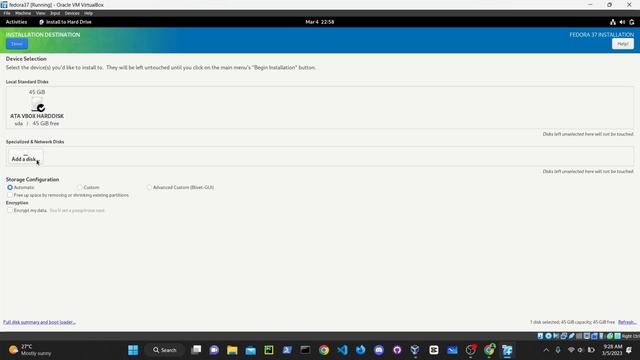This screenshot has height=360, width=640.
Task: Open Discord from the taskbar
Action: pyautogui.click(x=379, y=350)
